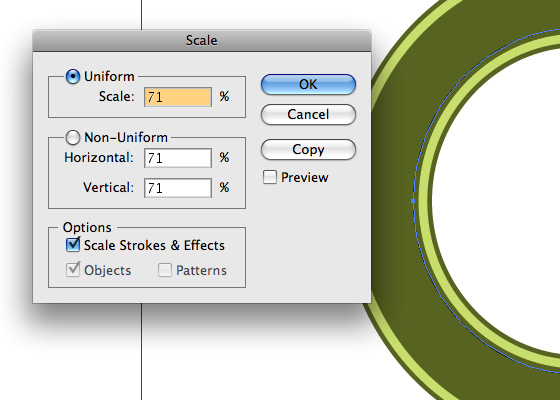Image resolution: width=560 pixels, height=400 pixels.
Task: Click the light green inner ring stroke
Action: [425, 200]
